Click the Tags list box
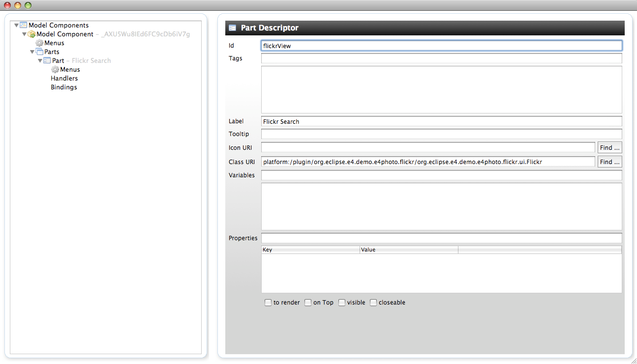Image resolution: width=637 pixels, height=364 pixels. (442, 89)
